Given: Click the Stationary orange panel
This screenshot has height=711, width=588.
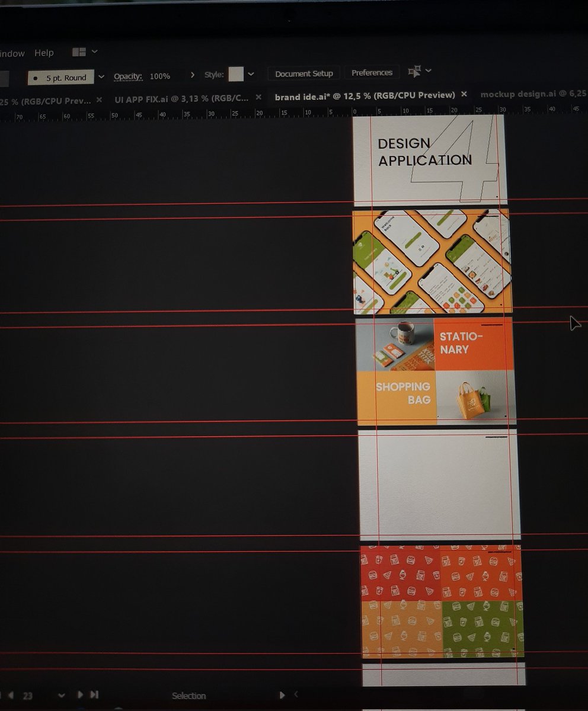Looking at the screenshot, I should (474, 344).
